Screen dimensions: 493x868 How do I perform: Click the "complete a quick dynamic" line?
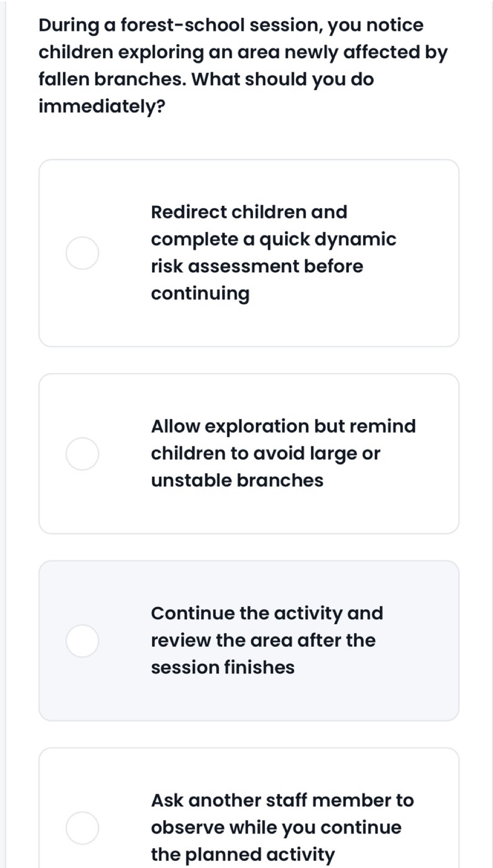[x=274, y=239]
